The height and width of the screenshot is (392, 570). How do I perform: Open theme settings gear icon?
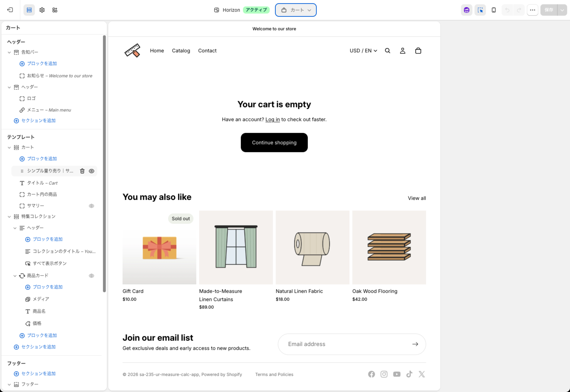(x=42, y=10)
